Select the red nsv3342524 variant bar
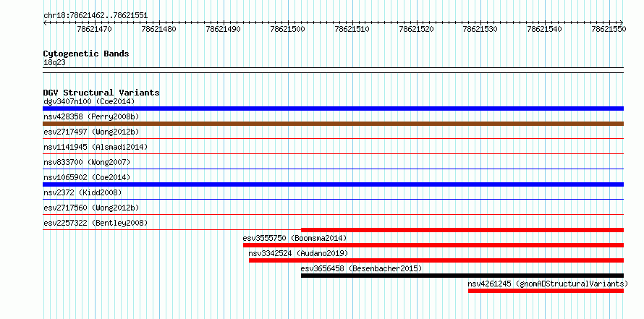Viewport: 644px width, 319px height. click(x=436, y=260)
